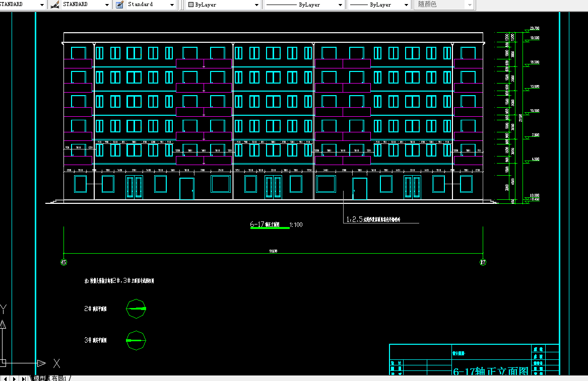
Task: Switch to the 布局1 layout tab
Action: pos(59,378)
